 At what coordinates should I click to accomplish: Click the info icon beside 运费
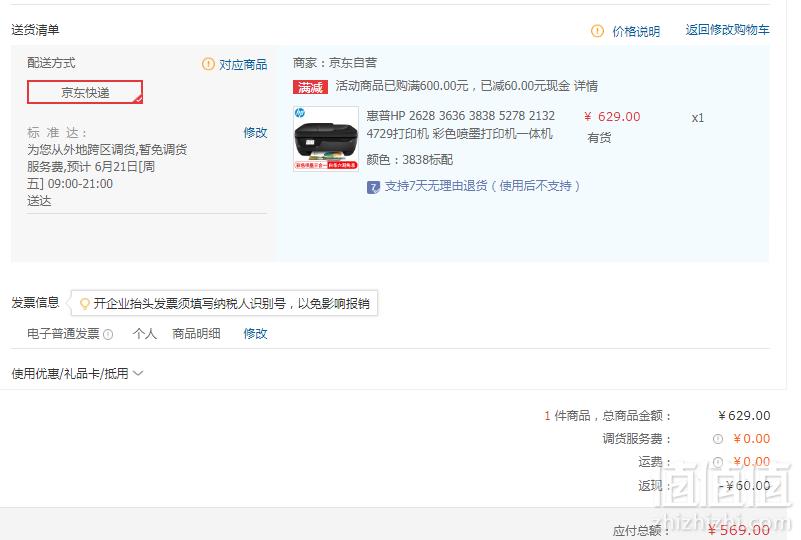[718, 462]
